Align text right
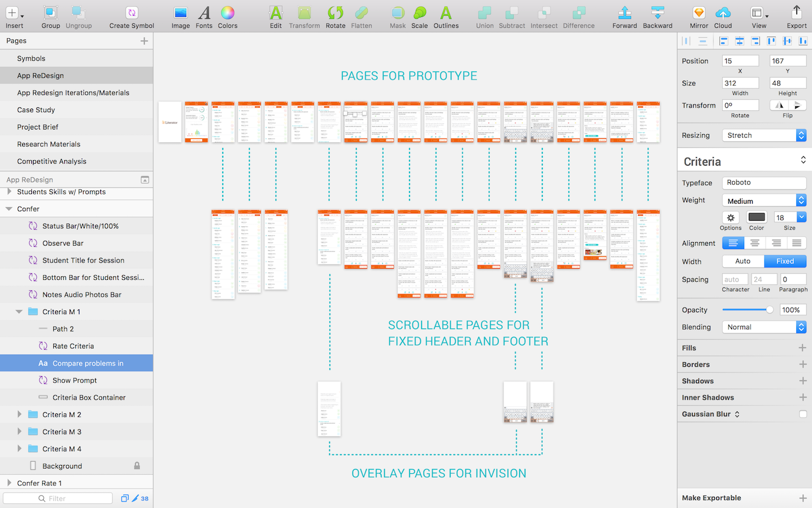This screenshot has width=812, height=508. click(x=776, y=243)
